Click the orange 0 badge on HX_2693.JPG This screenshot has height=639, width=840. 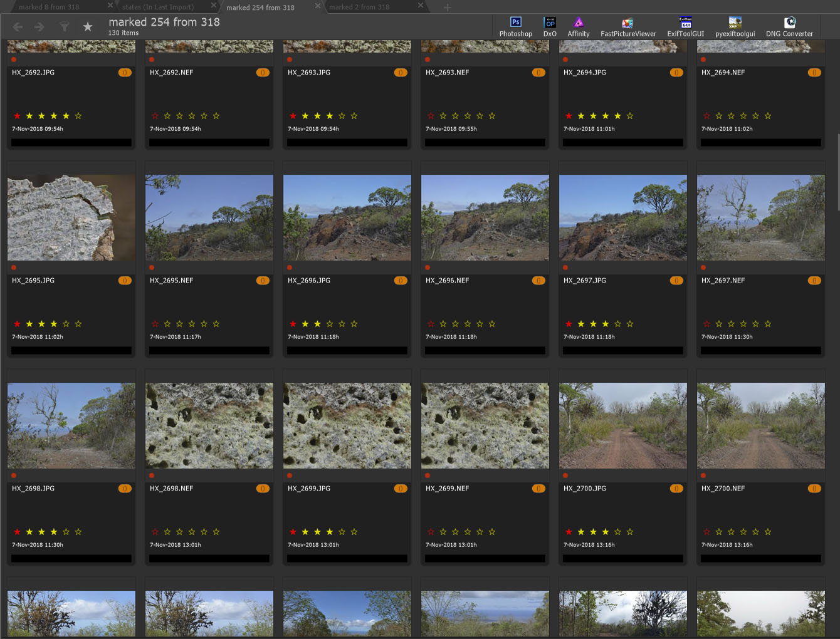coord(401,73)
